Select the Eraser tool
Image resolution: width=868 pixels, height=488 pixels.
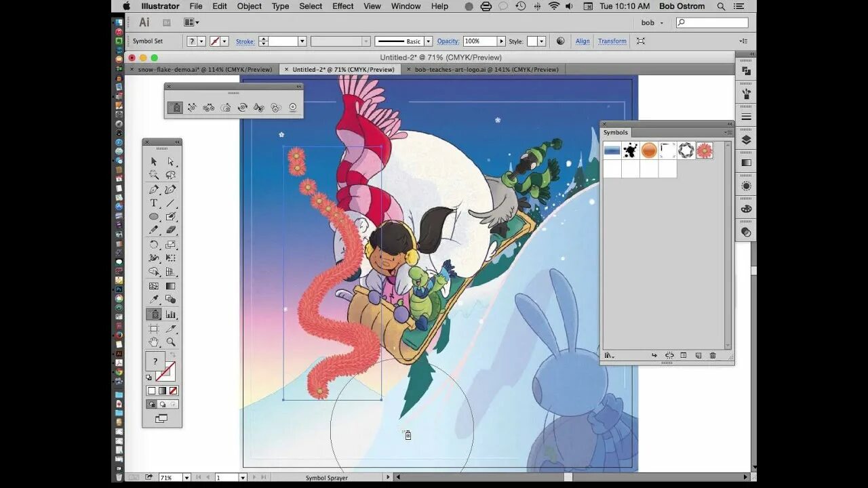pyautogui.click(x=171, y=230)
